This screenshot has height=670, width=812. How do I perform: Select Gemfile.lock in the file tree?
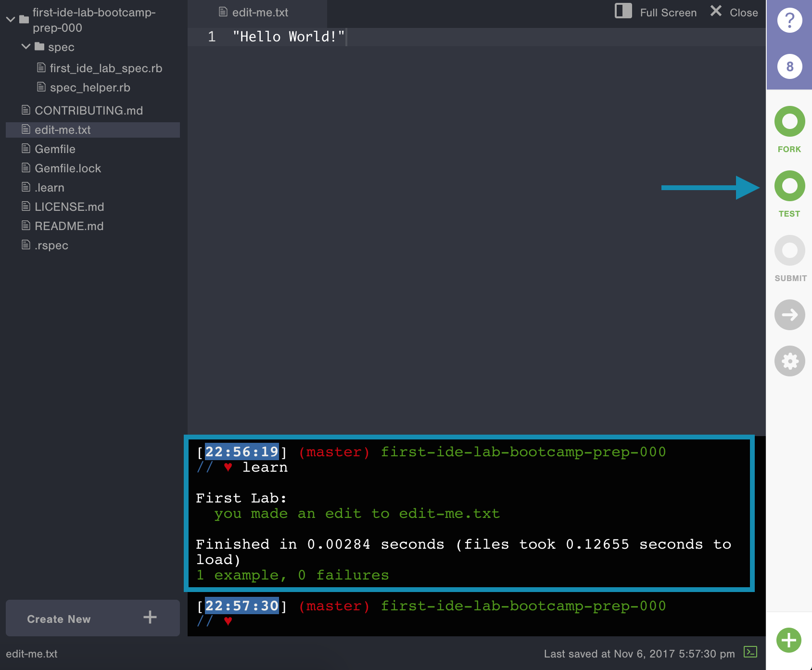(x=68, y=168)
